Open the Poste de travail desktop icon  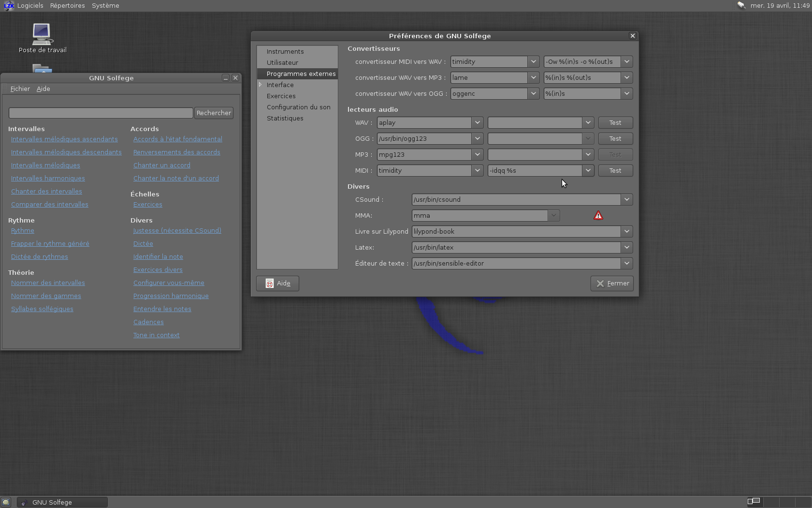pyautogui.click(x=42, y=34)
